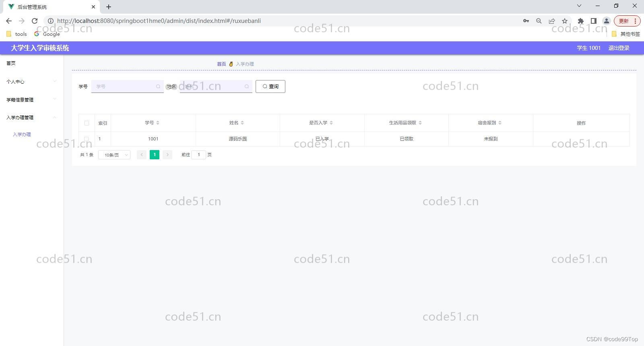Open the saved passwords key icon
The width and height of the screenshot is (644, 346).
(x=526, y=21)
